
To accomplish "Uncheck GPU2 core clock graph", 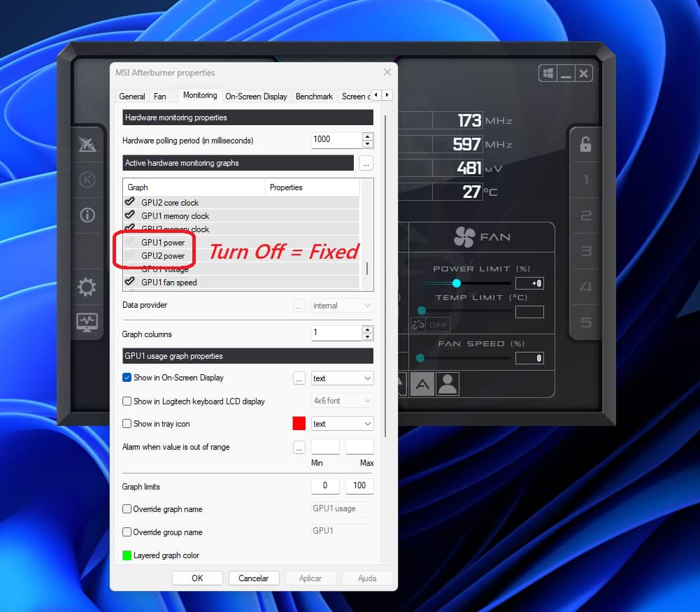I will (x=130, y=201).
